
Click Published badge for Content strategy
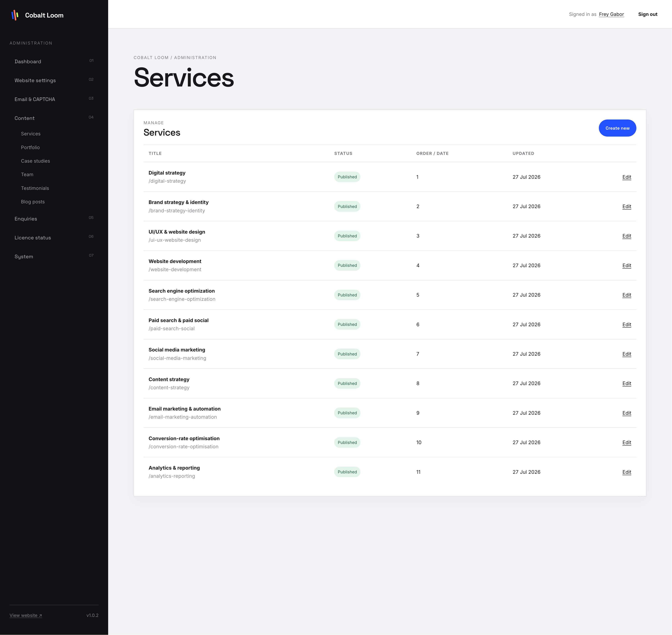coord(347,384)
